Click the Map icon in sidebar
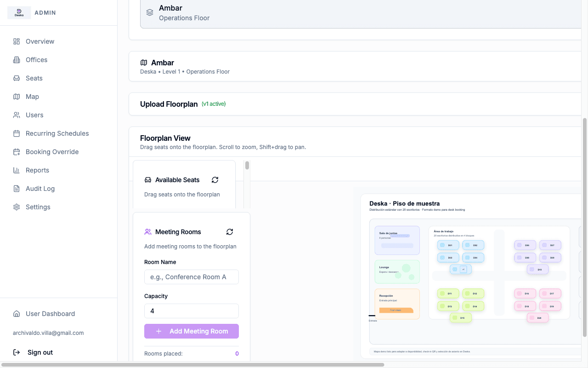Screen dimensions: 588x368 click(x=17, y=97)
